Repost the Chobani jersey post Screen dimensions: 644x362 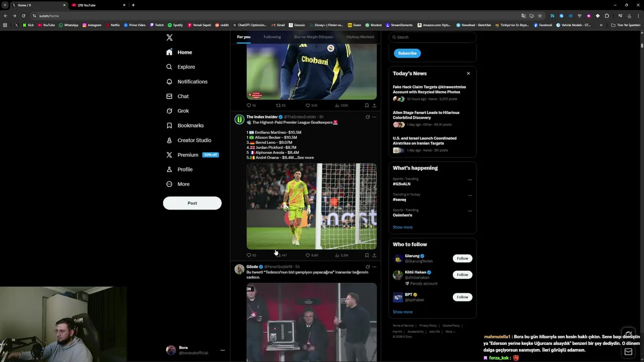[x=281, y=106]
